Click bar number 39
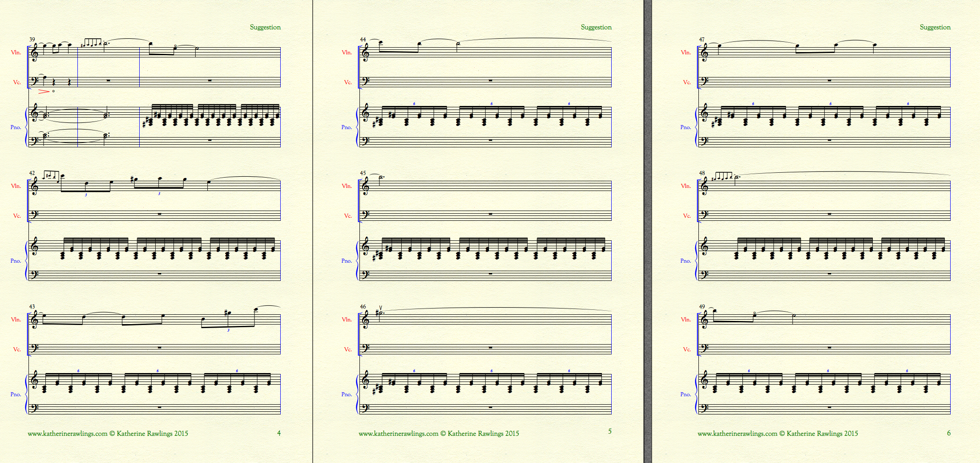Viewport: 980px width, 463px height. coord(32,39)
